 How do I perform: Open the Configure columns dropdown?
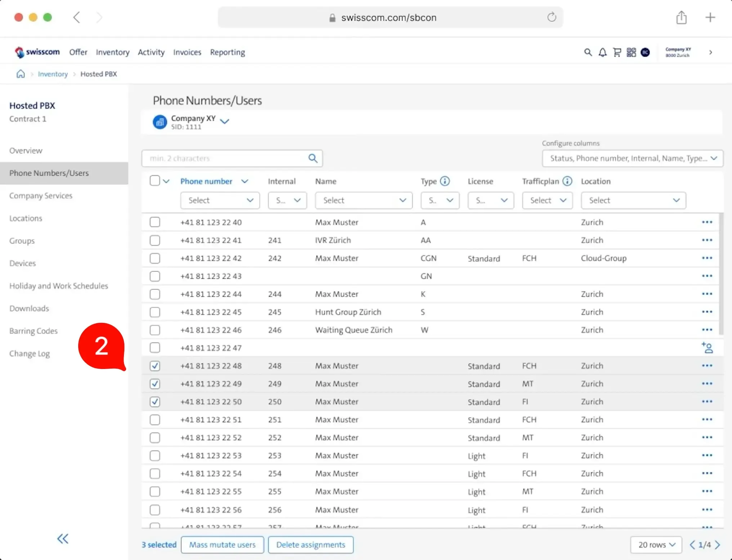pyautogui.click(x=632, y=159)
